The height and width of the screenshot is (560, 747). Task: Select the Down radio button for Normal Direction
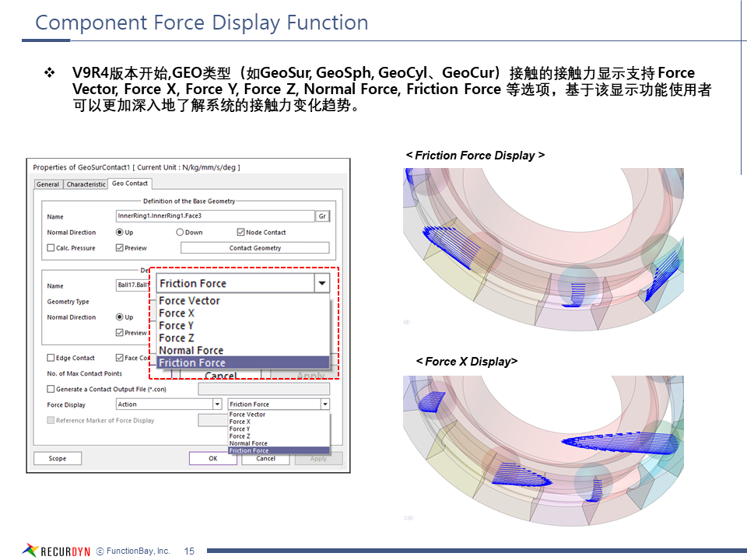coord(180,233)
